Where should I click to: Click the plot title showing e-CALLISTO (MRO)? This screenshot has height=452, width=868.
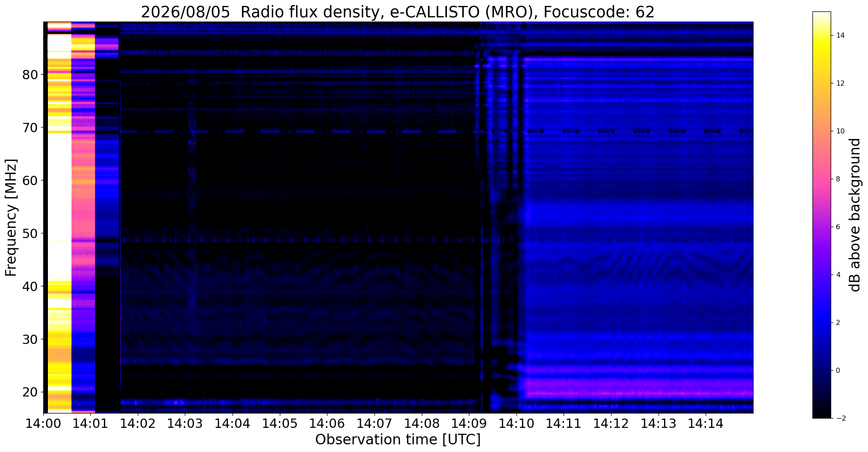click(x=398, y=12)
